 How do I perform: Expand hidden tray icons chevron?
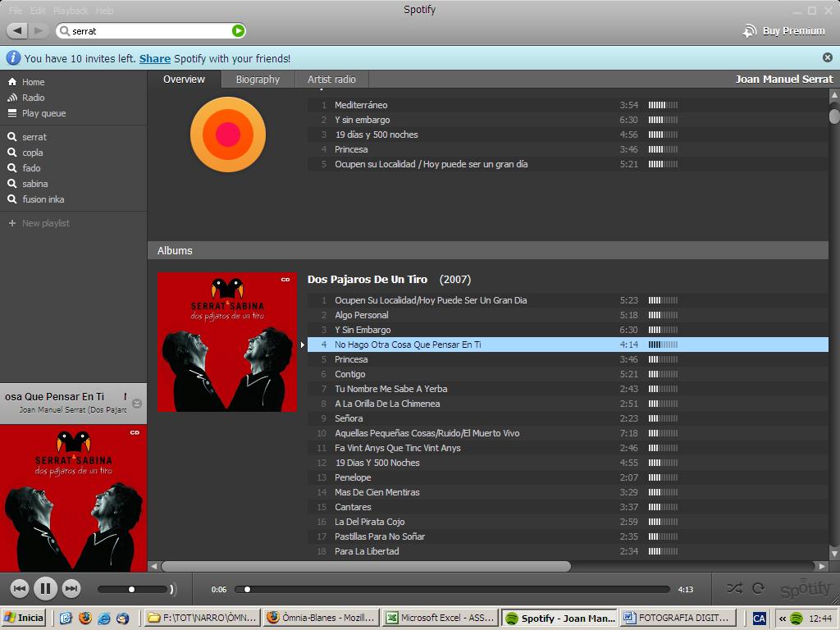(782, 619)
